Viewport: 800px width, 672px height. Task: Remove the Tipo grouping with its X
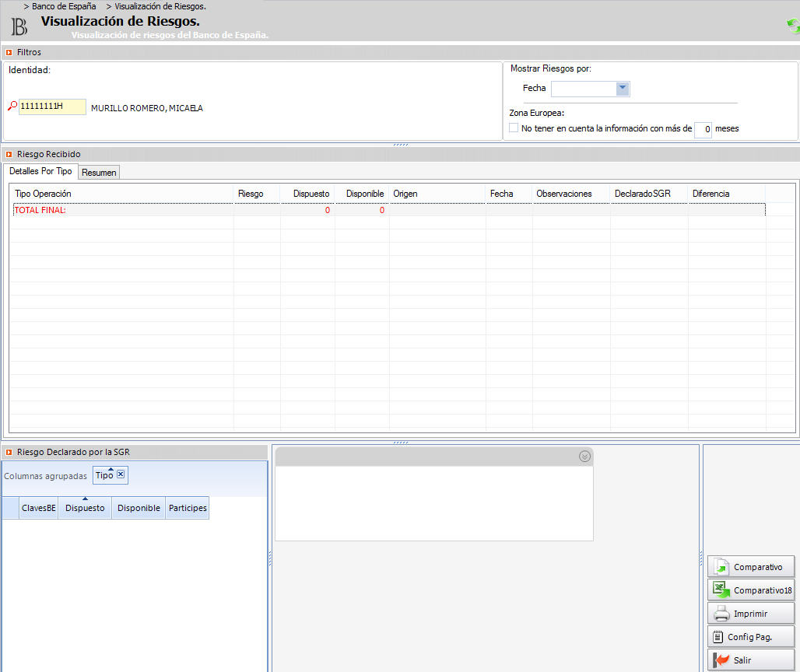pos(121,474)
